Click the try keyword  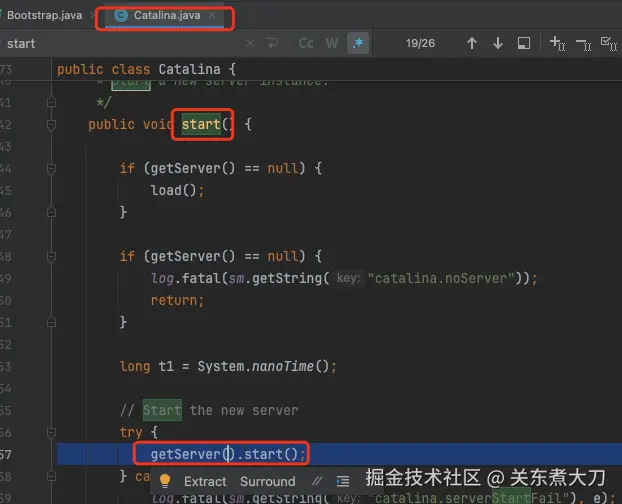(131, 432)
